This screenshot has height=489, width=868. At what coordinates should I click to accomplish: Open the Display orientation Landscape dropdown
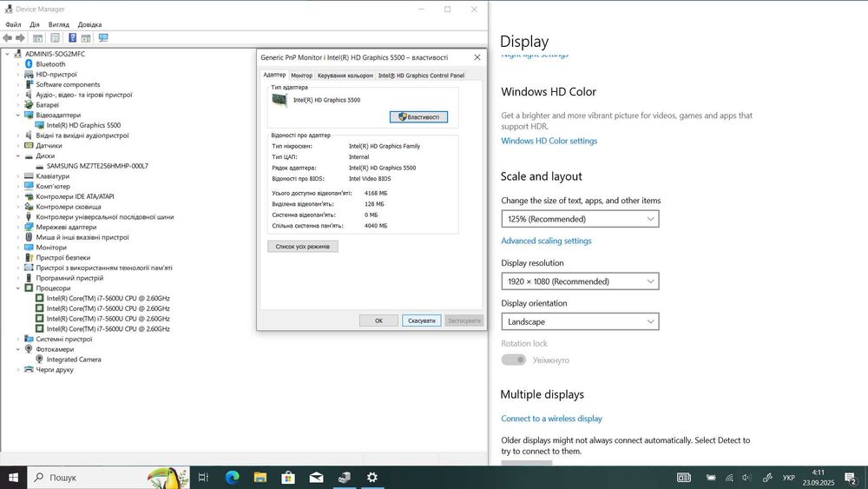click(x=580, y=321)
